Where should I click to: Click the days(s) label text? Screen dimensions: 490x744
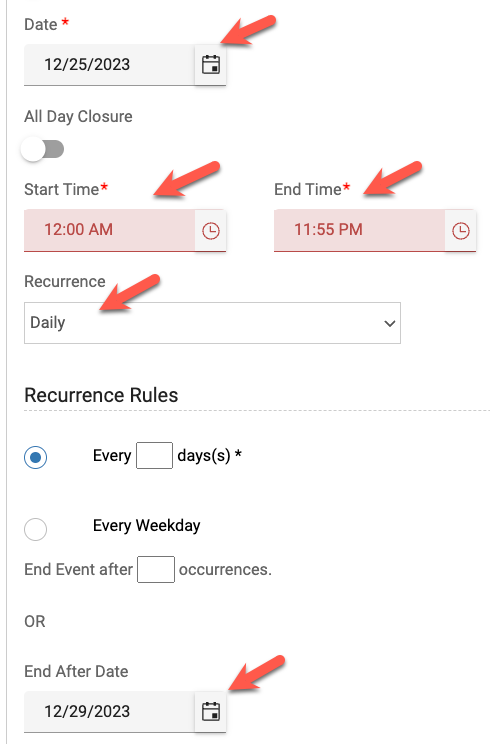(x=204, y=456)
